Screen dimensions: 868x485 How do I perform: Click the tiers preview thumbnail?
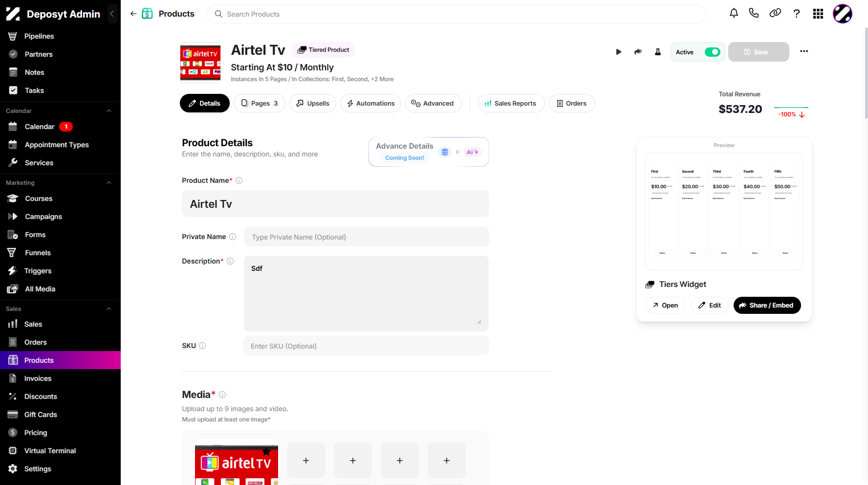click(724, 212)
